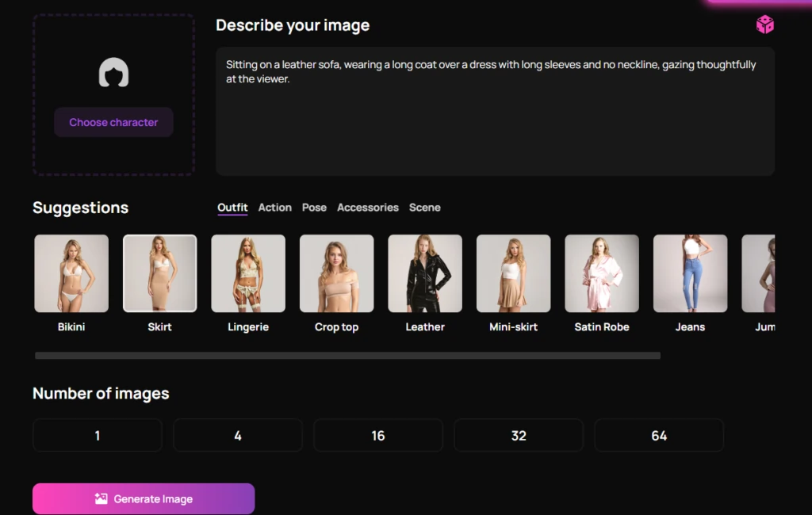Switch to the Outfit suggestions tab
812x515 pixels.
(x=232, y=208)
